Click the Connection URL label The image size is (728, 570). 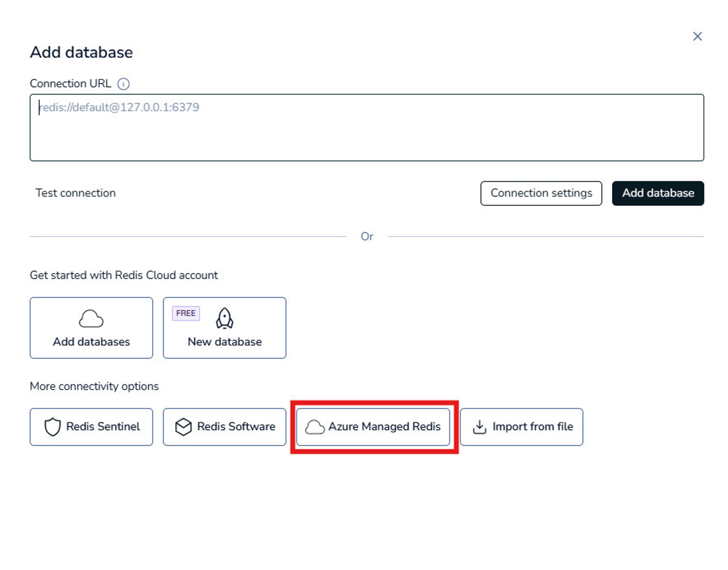[x=70, y=83]
